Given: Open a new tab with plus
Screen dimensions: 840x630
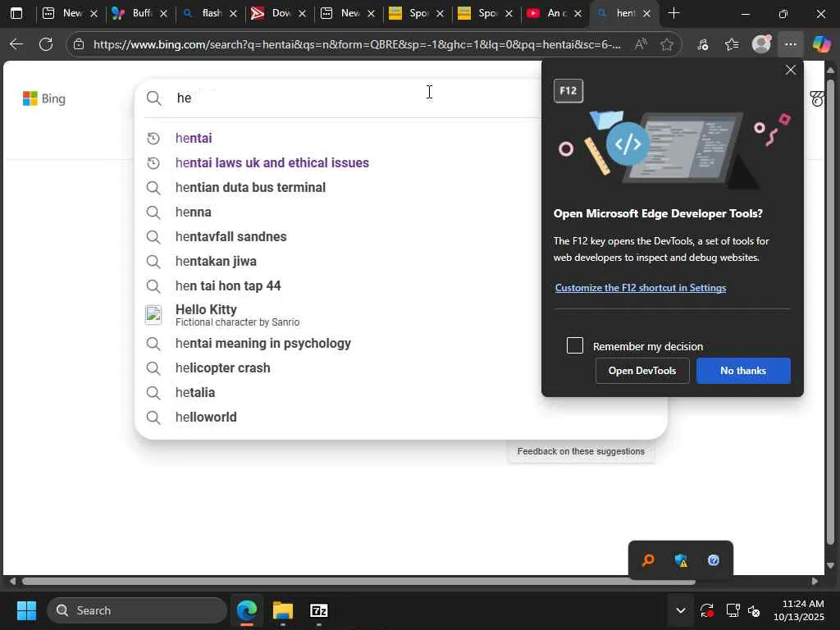Looking at the screenshot, I should (x=674, y=13).
